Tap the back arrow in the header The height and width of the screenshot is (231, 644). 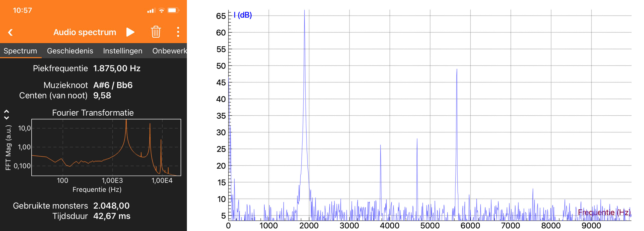tap(10, 32)
